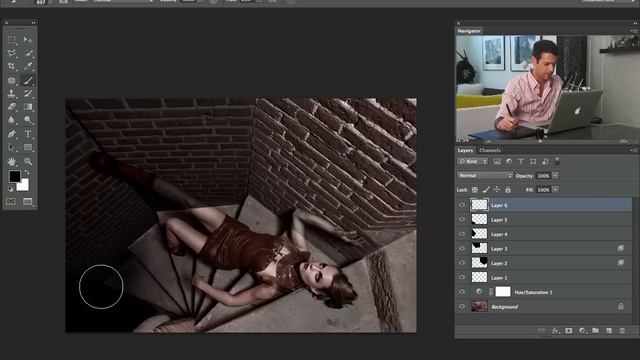Viewport: 640px width, 360px height.
Task: Swap foreground and background colors
Action: coord(27,173)
